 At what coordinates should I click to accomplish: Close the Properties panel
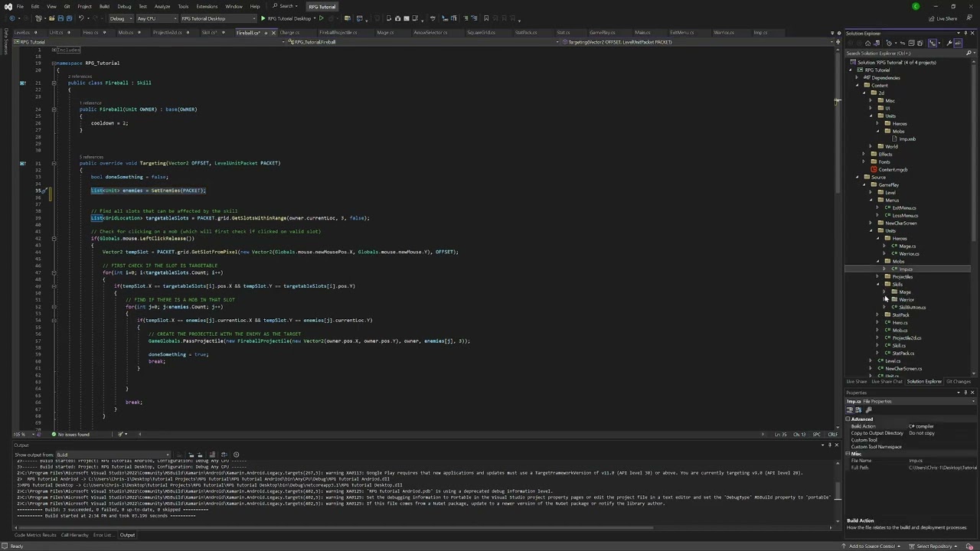(972, 393)
